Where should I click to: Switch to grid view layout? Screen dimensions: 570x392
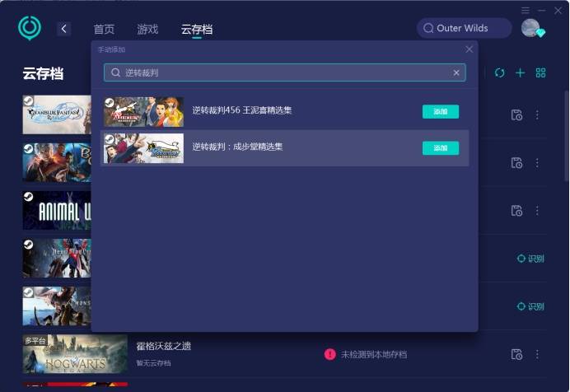coord(540,72)
